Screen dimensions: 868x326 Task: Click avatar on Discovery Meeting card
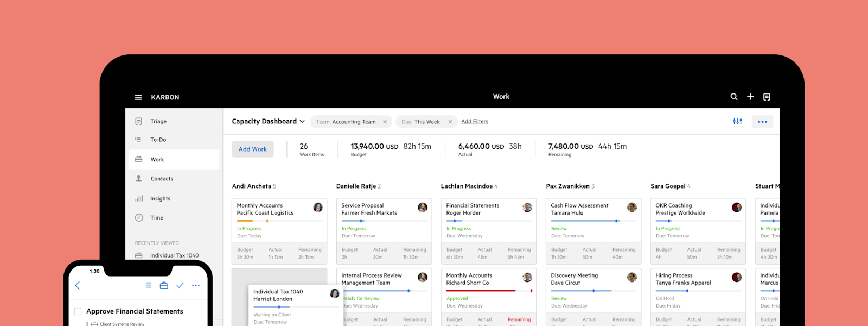point(632,277)
